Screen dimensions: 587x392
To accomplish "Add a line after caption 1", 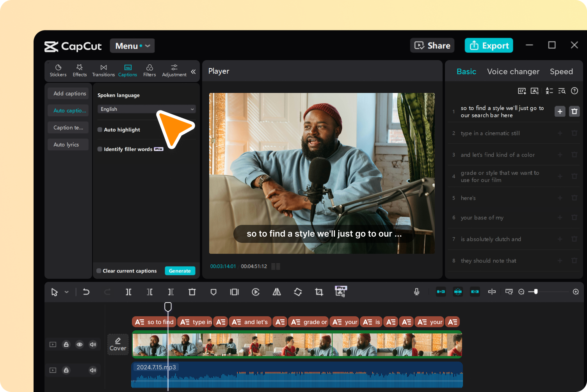I will point(560,112).
